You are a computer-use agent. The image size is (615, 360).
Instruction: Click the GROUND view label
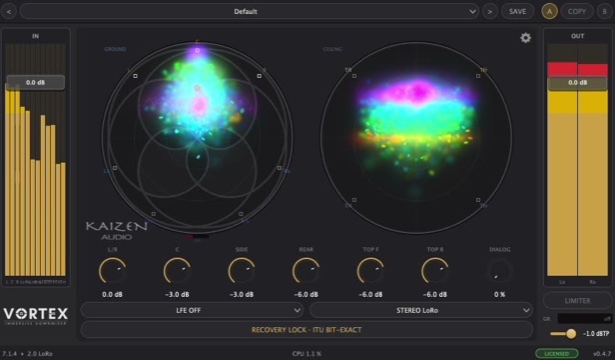pyautogui.click(x=115, y=49)
